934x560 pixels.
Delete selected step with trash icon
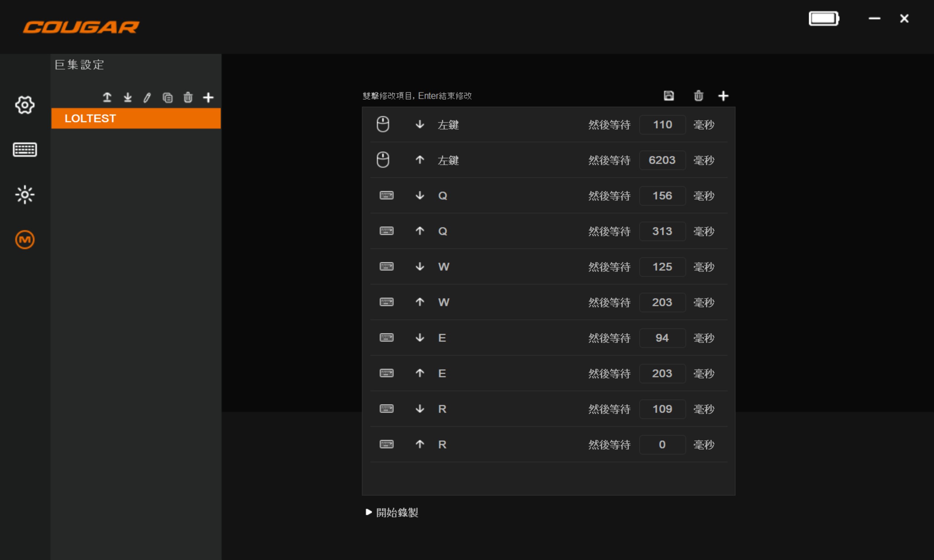(698, 96)
